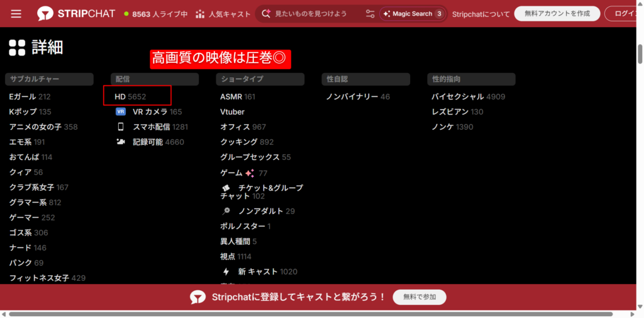Image resolution: width=644 pixels, height=318 pixels.
Task: Open チケット&グループチャット category
Action: pyautogui.click(x=262, y=192)
